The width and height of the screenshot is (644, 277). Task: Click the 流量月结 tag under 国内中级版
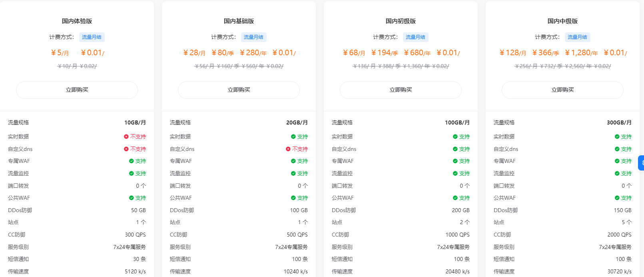pyautogui.click(x=577, y=37)
